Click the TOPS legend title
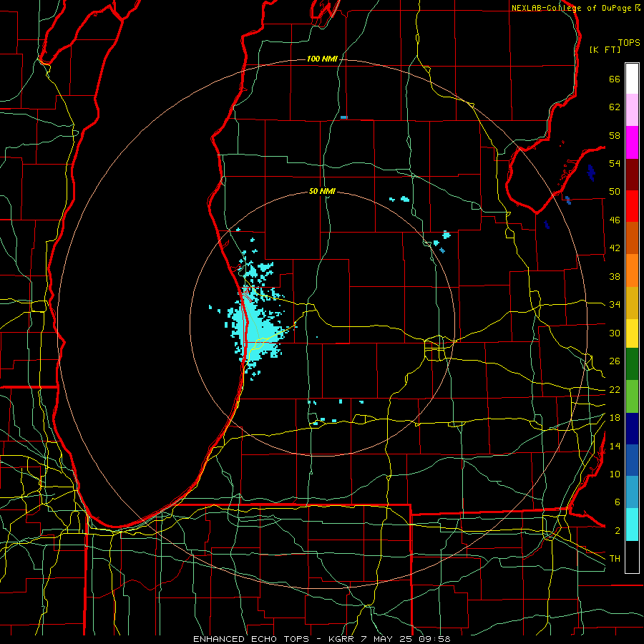This screenshot has width=644, height=644. coord(629,43)
